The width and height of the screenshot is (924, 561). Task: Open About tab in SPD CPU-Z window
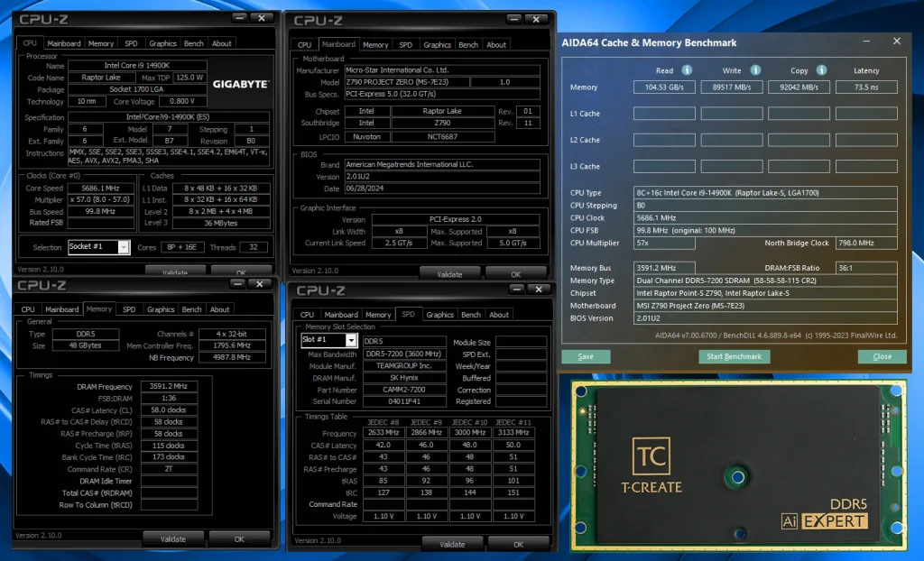[499, 315]
